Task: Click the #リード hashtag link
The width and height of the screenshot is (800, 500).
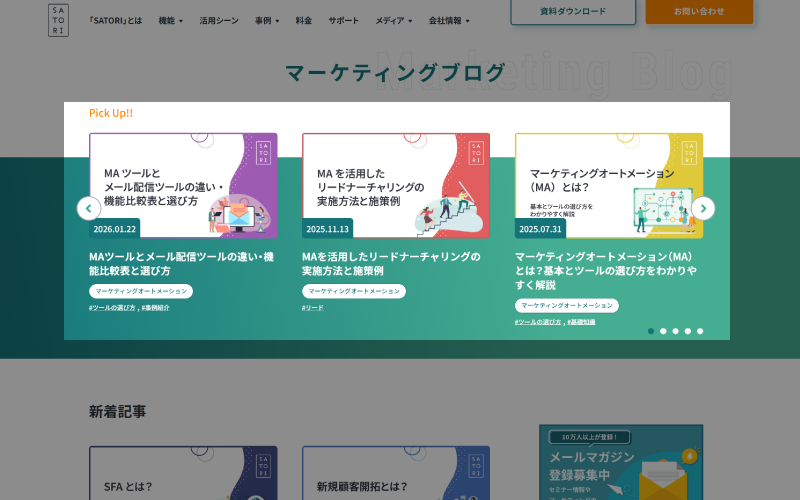Action: coord(313,308)
